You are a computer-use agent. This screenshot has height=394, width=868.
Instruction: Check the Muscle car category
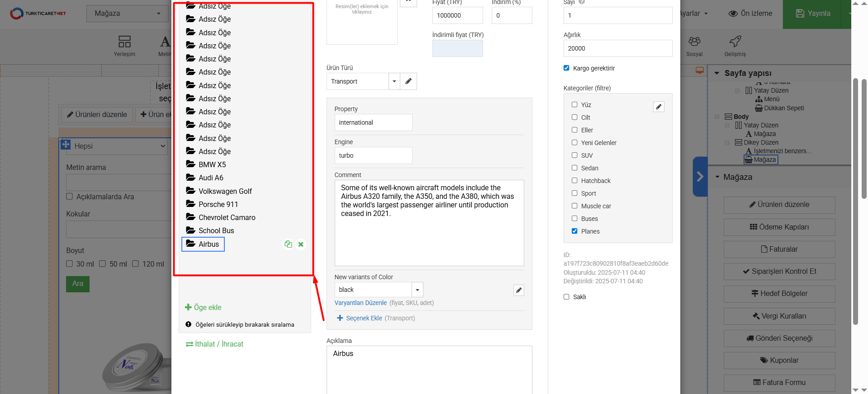[574, 206]
